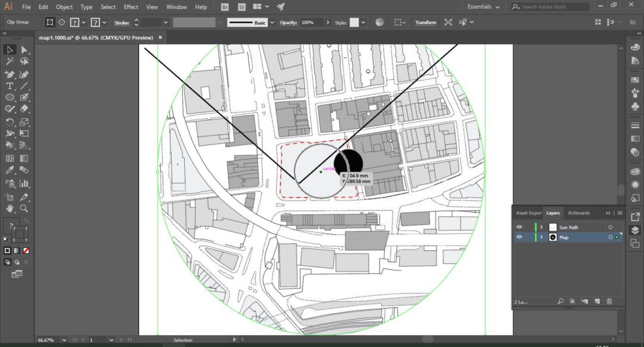Open Bridge via Br icon
644x347 pixels.
click(225, 7)
